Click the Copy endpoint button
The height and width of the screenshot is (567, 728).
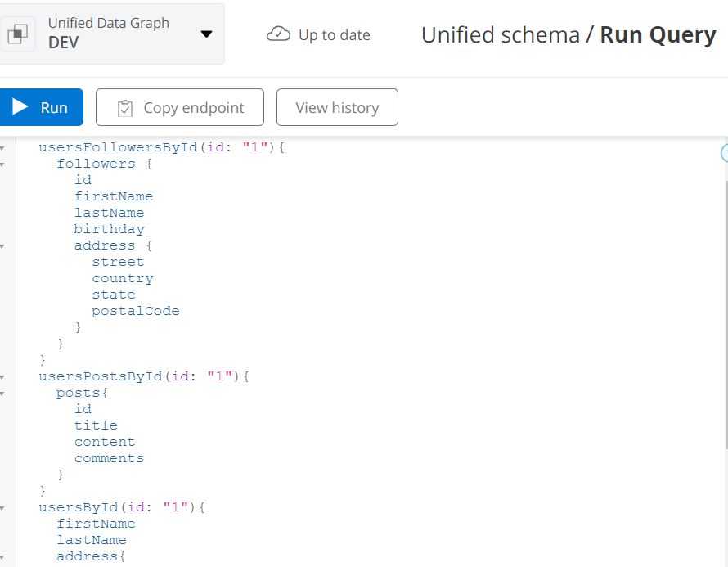(x=180, y=107)
